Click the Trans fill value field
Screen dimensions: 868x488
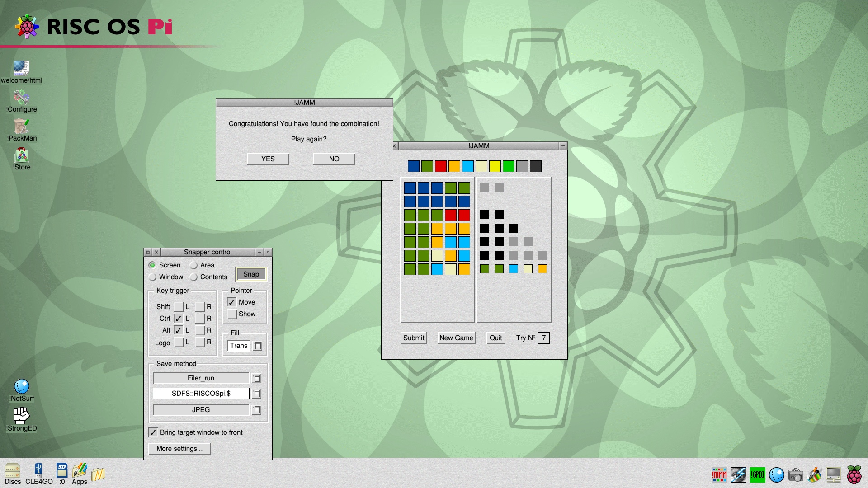[x=239, y=346]
